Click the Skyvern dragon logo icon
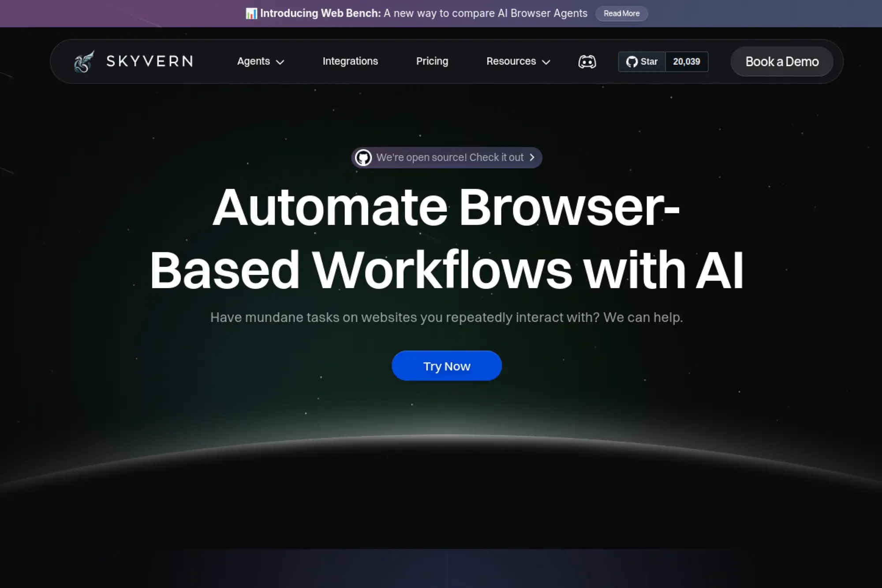 click(84, 61)
